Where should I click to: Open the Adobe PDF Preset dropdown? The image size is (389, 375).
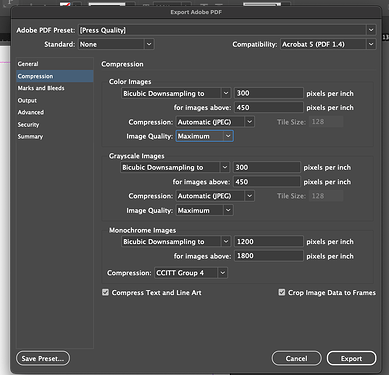[x=227, y=30]
